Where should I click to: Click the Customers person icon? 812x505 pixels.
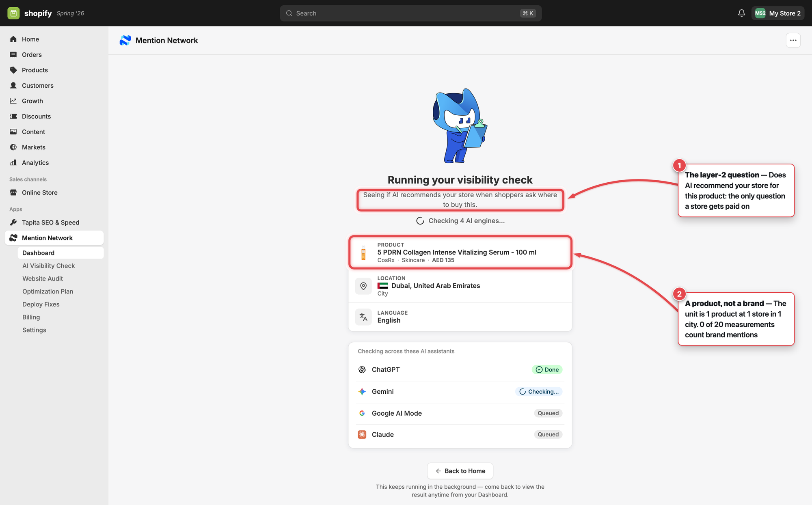[x=13, y=85]
